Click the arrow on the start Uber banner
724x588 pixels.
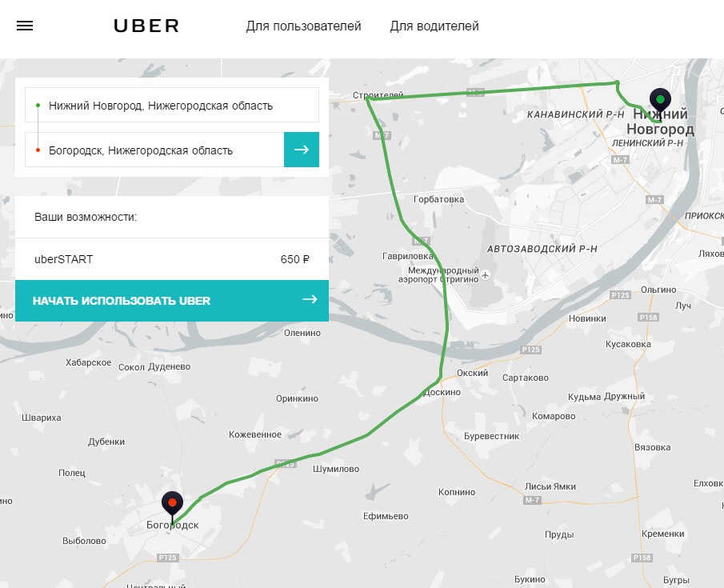click(x=310, y=299)
